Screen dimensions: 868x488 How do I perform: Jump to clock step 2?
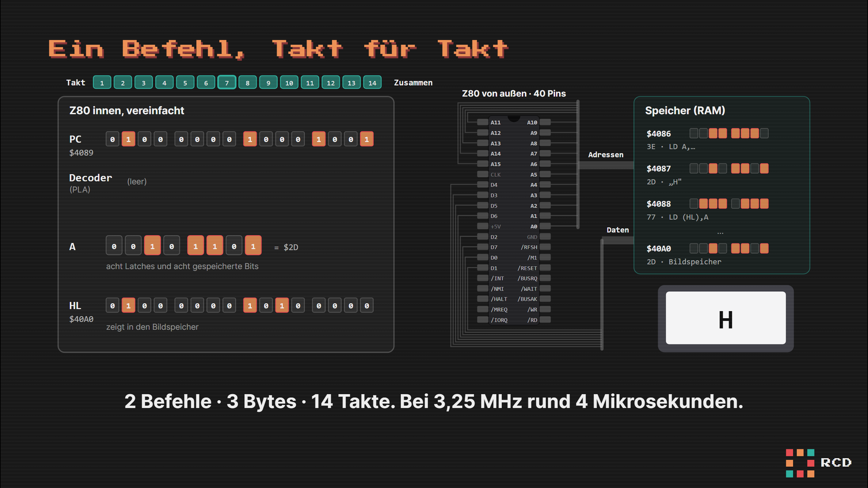pyautogui.click(x=123, y=82)
